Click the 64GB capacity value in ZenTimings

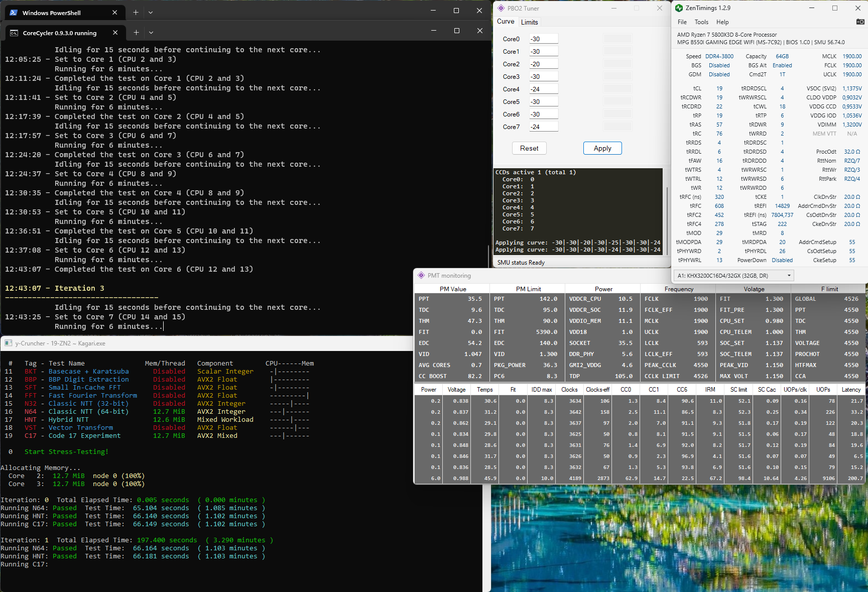[x=782, y=56]
